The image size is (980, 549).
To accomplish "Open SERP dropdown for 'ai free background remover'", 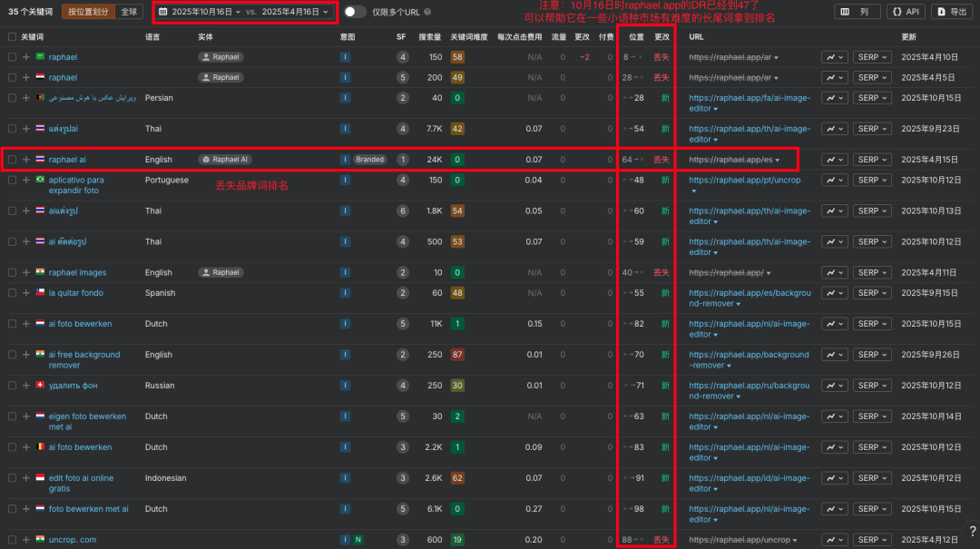I will click(x=872, y=355).
